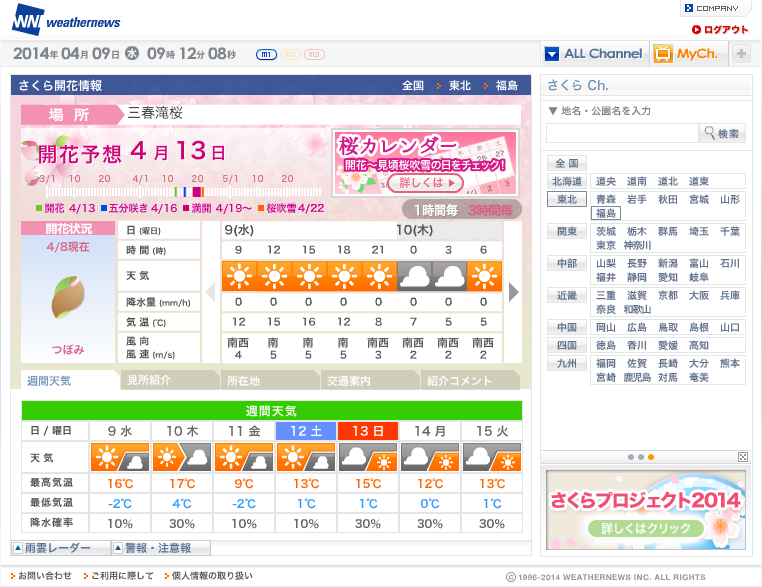Select the m3 preset toggle
This screenshot has width=762, height=587.
pos(314,54)
